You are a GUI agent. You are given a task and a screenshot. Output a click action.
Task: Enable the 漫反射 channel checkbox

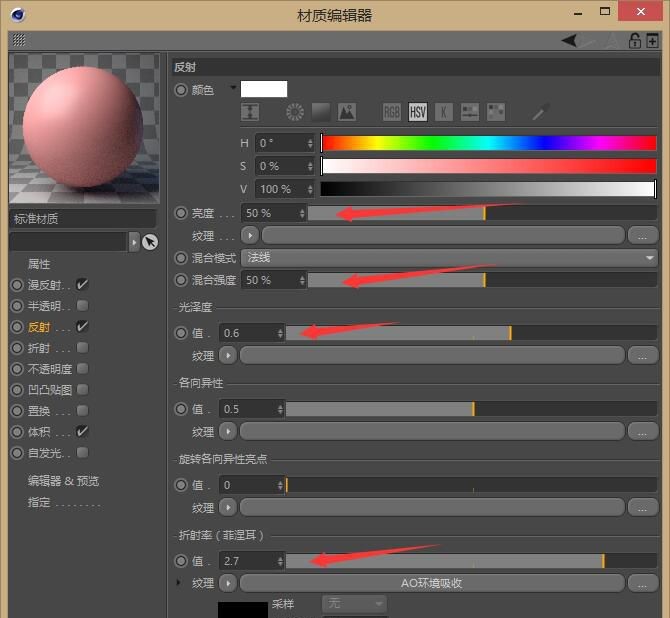82,284
